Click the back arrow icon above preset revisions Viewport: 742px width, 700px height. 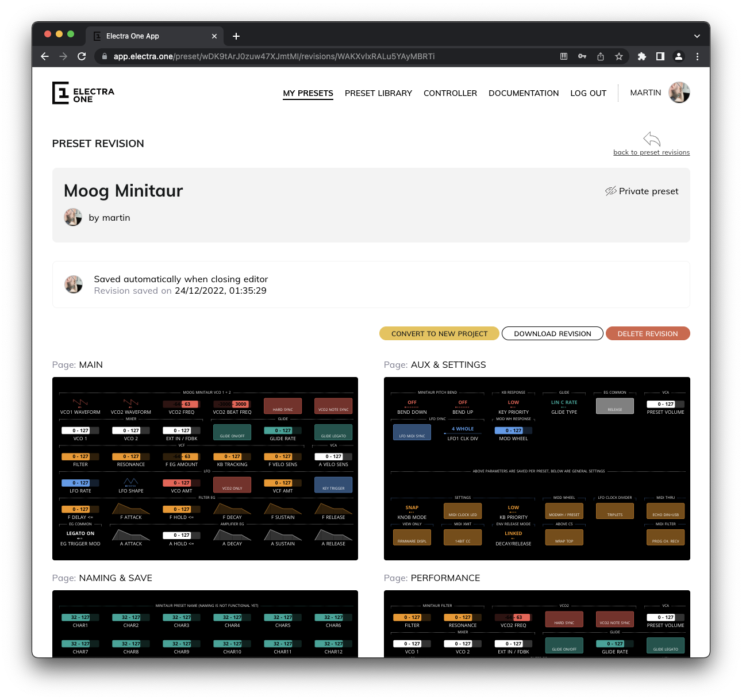651,139
